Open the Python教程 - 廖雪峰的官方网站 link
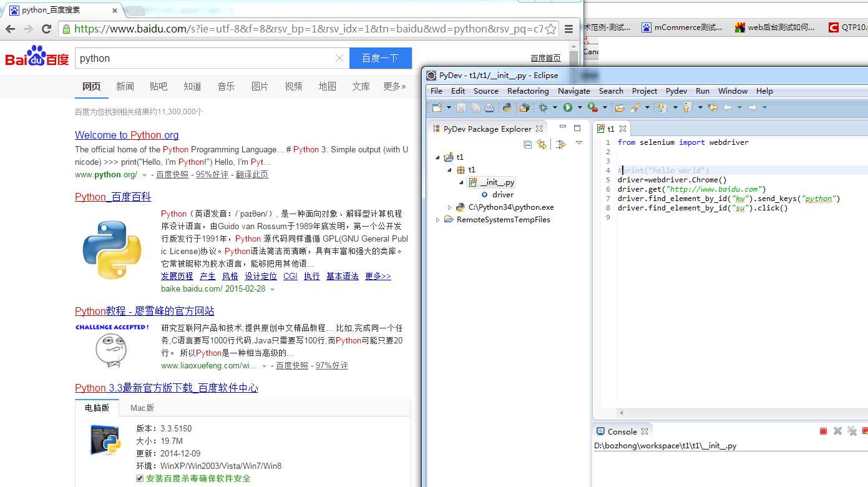 [145, 311]
